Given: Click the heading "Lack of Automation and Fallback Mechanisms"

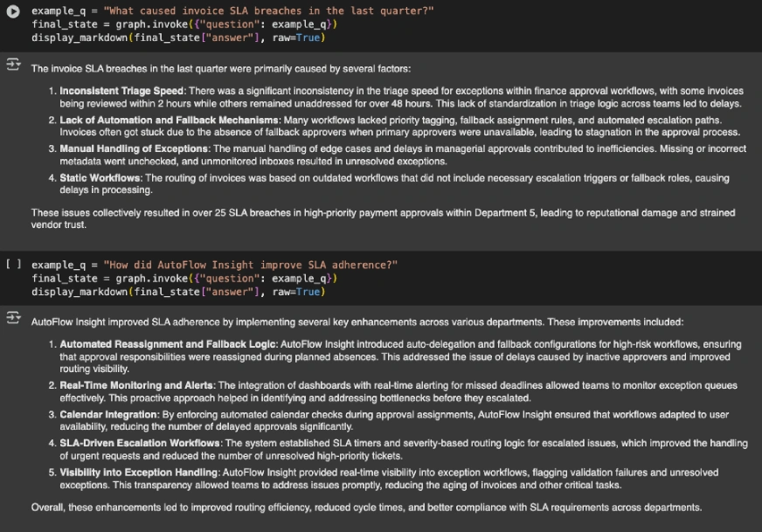Looking at the screenshot, I should pos(170,120).
